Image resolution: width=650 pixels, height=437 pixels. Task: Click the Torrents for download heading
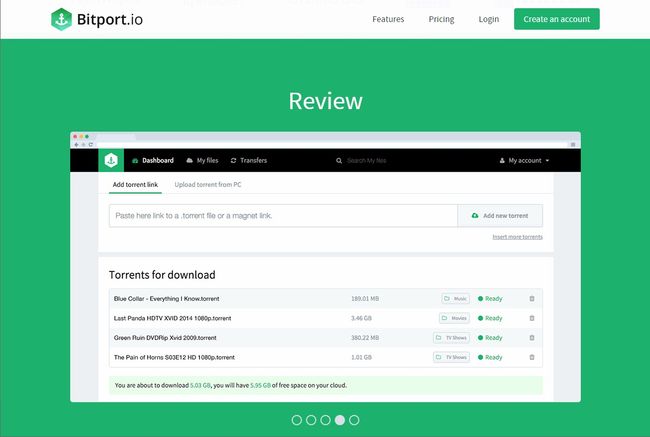tap(162, 275)
